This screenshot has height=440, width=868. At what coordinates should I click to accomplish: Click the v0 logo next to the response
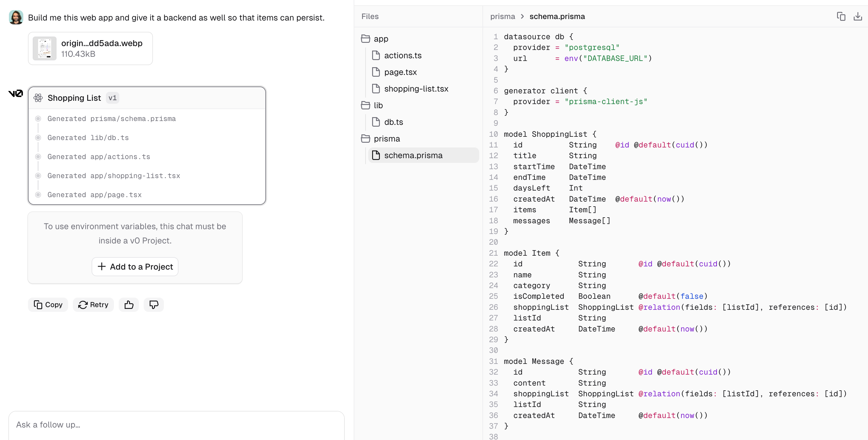(15, 94)
